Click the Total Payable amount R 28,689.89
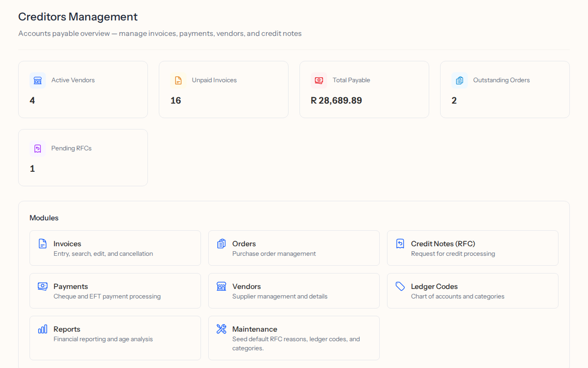The width and height of the screenshot is (588, 368). [336, 100]
